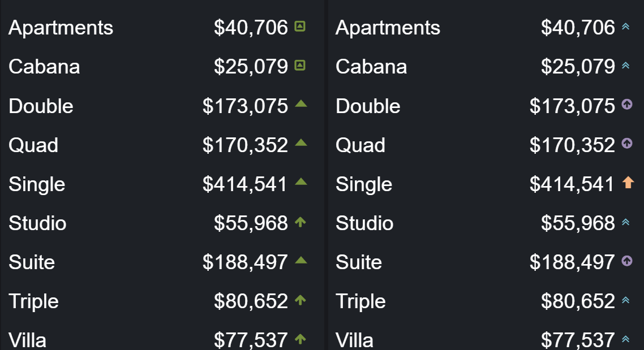Image resolution: width=644 pixels, height=350 pixels.
Task: Click the green boxed arrow icon beside Apartments in the left table
Action: [x=300, y=27]
